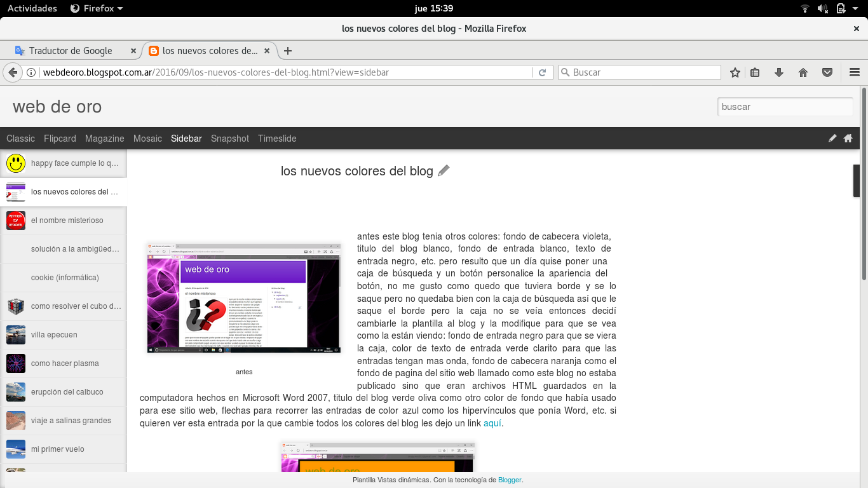Screen dimensions: 868x488
Task: Click the web de oro blog title
Action: click(57, 107)
